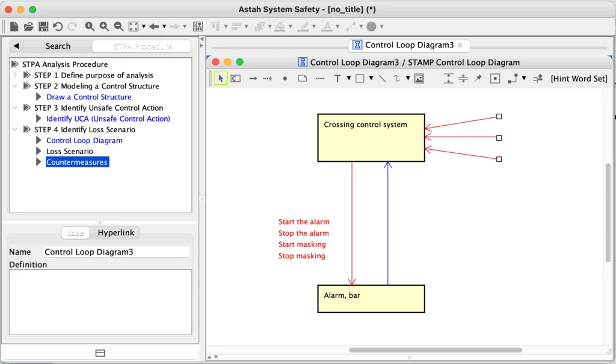Click the centered dot square icon
The height and width of the screenshot is (364, 616).
(495, 78)
